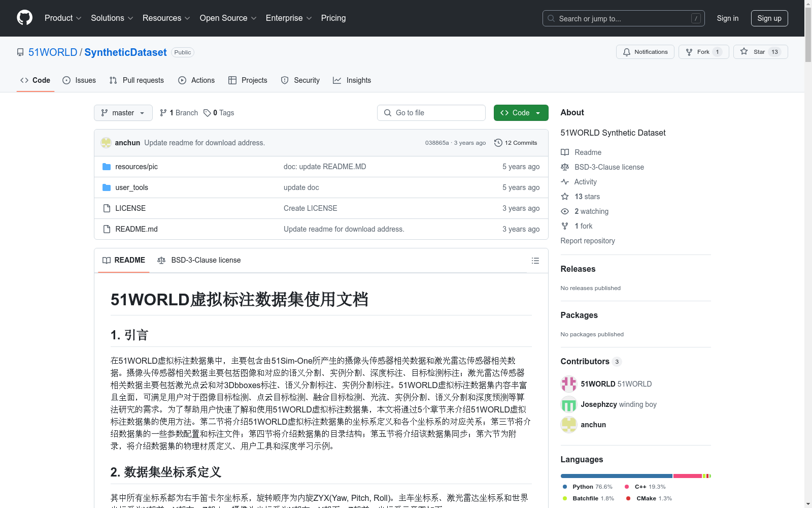
Task: Click the Sign in link
Action: tap(727, 18)
